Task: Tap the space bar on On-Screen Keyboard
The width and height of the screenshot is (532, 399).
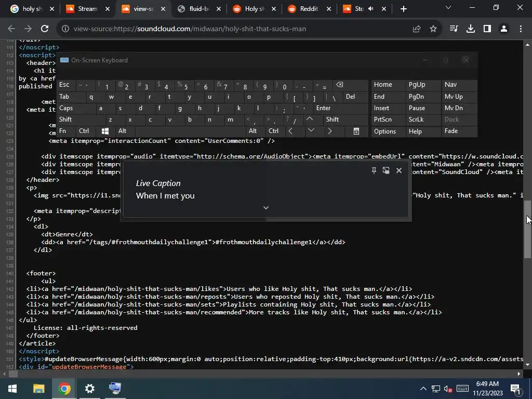Action: pyautogui.click(x=190, y=131)
